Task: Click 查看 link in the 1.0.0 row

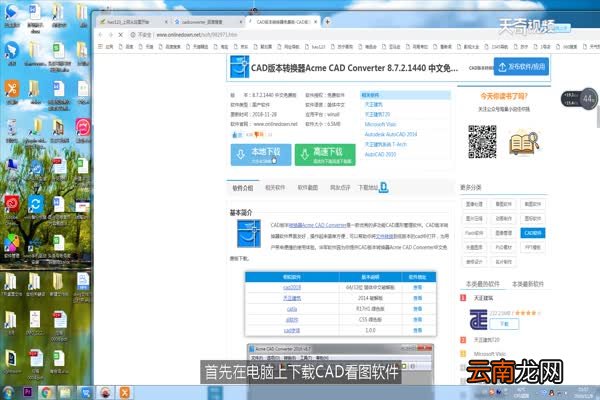Action: coord(417,330)
